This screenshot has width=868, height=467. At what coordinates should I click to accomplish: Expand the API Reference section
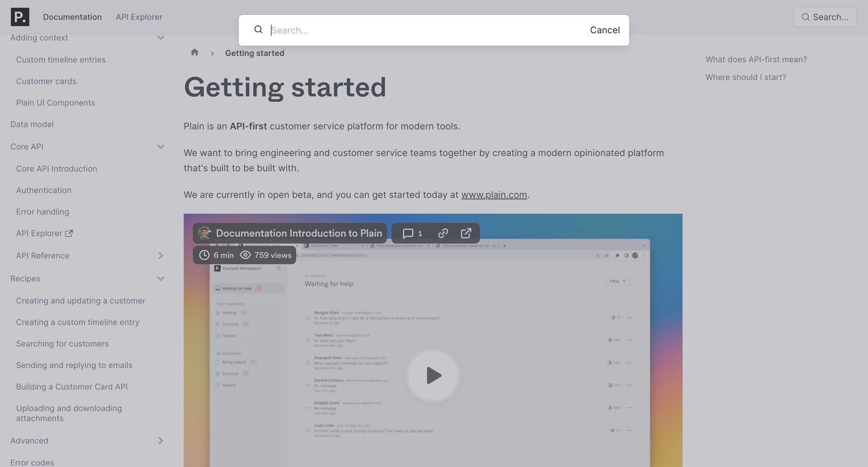[x=161, y=256]
